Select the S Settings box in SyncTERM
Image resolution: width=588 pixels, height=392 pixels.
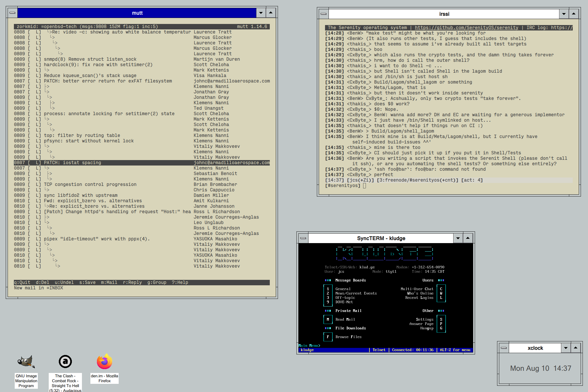[x=441, y=319]
